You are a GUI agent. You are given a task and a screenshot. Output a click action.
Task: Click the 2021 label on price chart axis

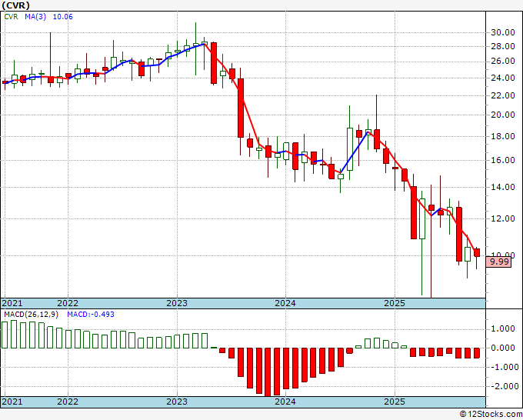(12, 303)
